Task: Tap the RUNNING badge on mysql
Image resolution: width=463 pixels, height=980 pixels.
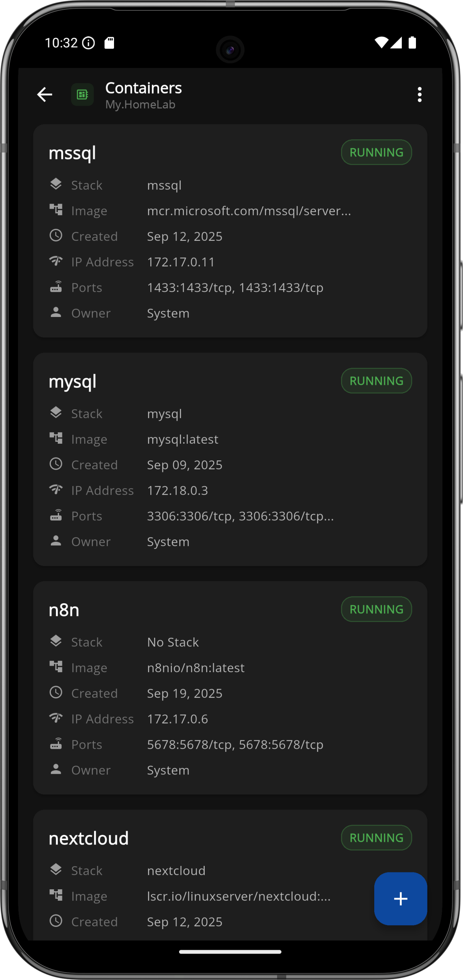Action: point(376,381)
